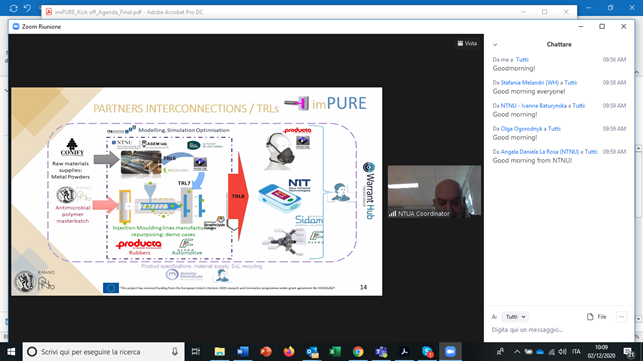The width and height of the screenshot is (643, 361).
Task: Open the Tutti recipient dropdown
Action: coord(515,317)
